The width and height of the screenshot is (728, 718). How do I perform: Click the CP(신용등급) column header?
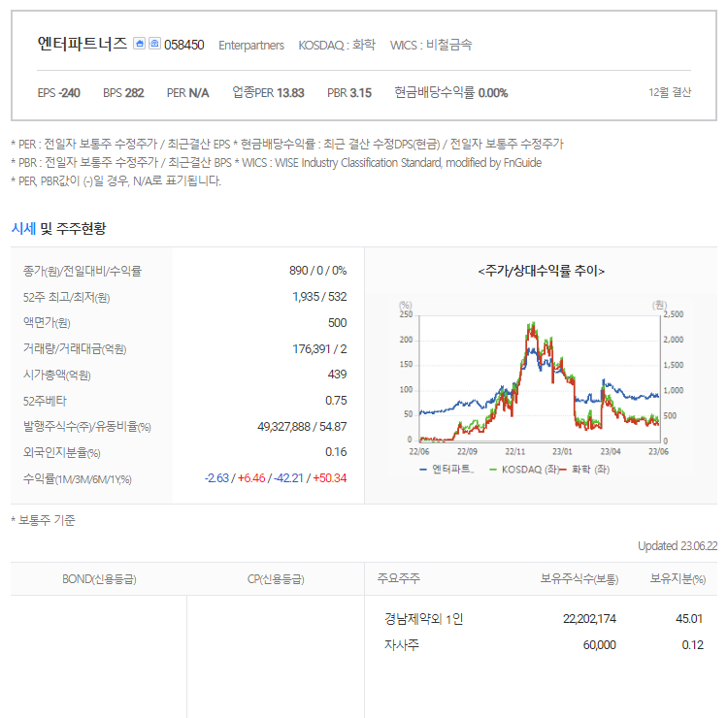(276, 579)
